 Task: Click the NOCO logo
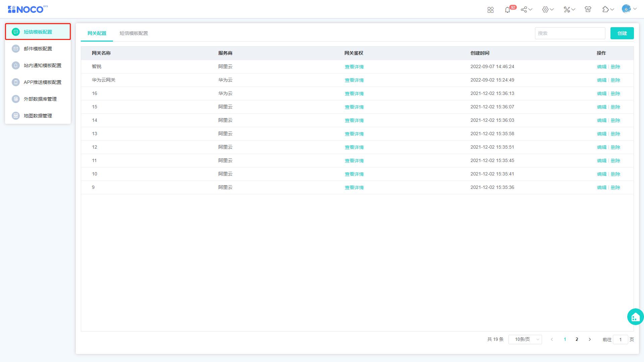pos(28,9)
